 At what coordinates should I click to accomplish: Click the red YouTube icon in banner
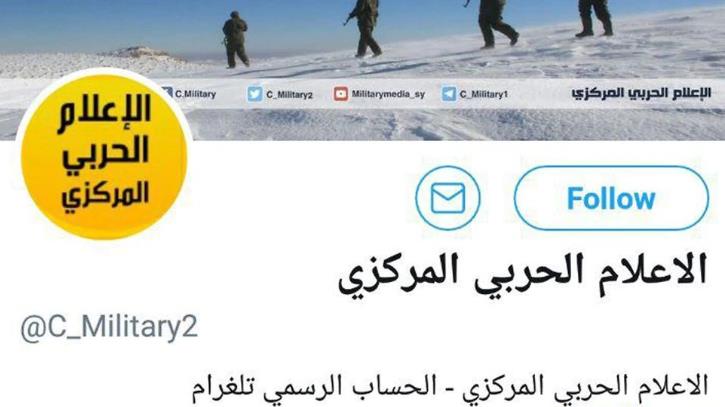pos(341,94)
